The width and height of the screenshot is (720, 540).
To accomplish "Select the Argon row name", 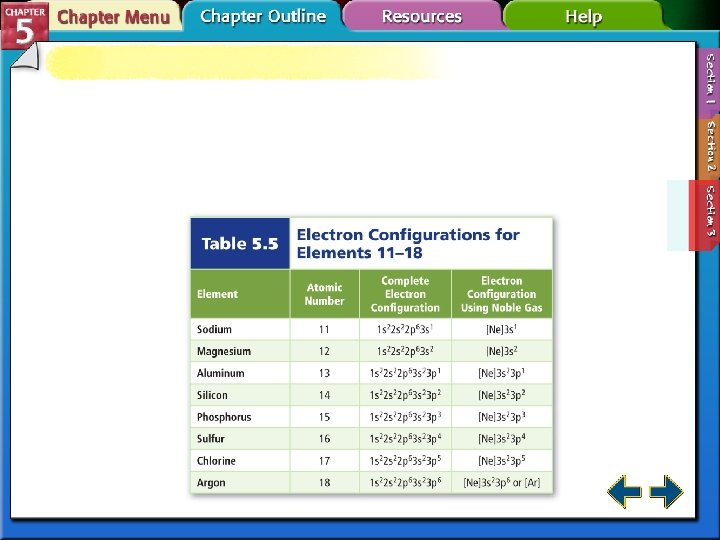I will tap(211, 483).
